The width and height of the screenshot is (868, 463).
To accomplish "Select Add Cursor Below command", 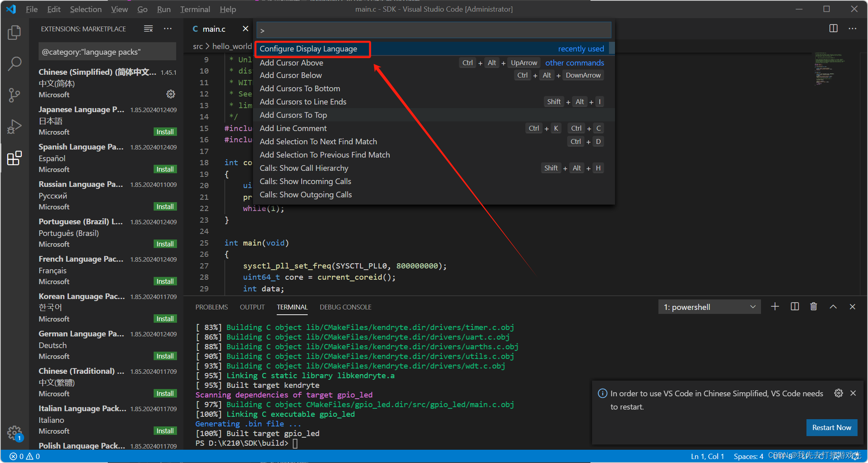I will (434, 75).
